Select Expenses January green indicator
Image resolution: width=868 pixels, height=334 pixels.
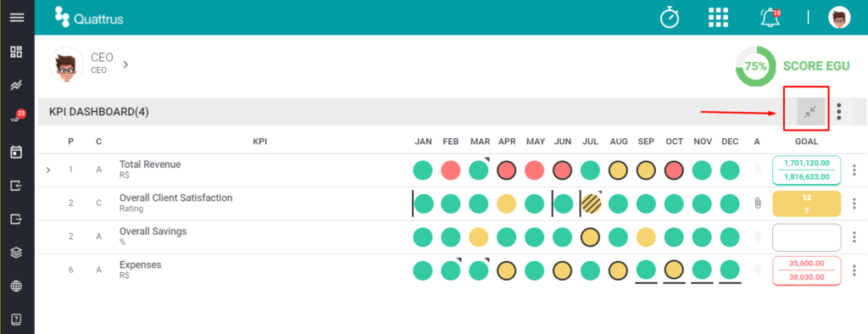423,270
